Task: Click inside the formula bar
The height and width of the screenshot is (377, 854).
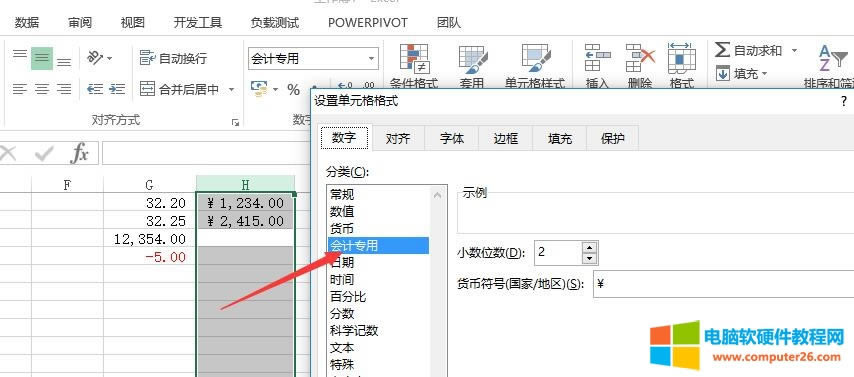Action: (x=206, y=154)
